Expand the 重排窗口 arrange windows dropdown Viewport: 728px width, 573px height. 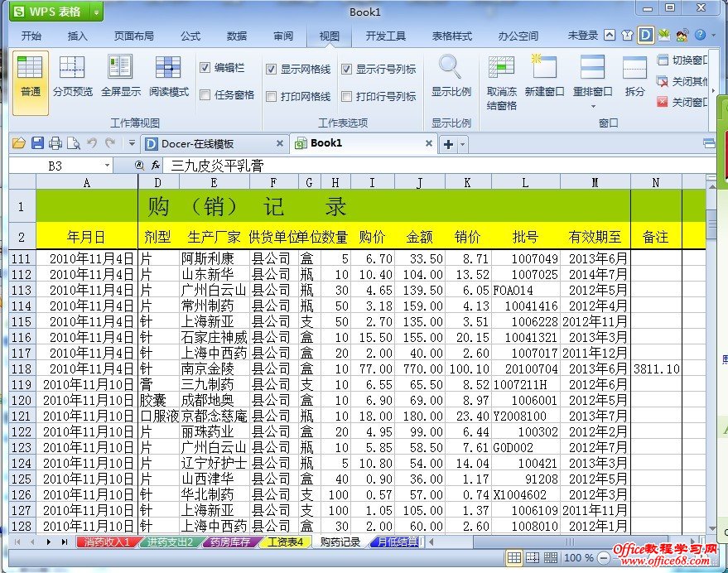coord(593,106)
